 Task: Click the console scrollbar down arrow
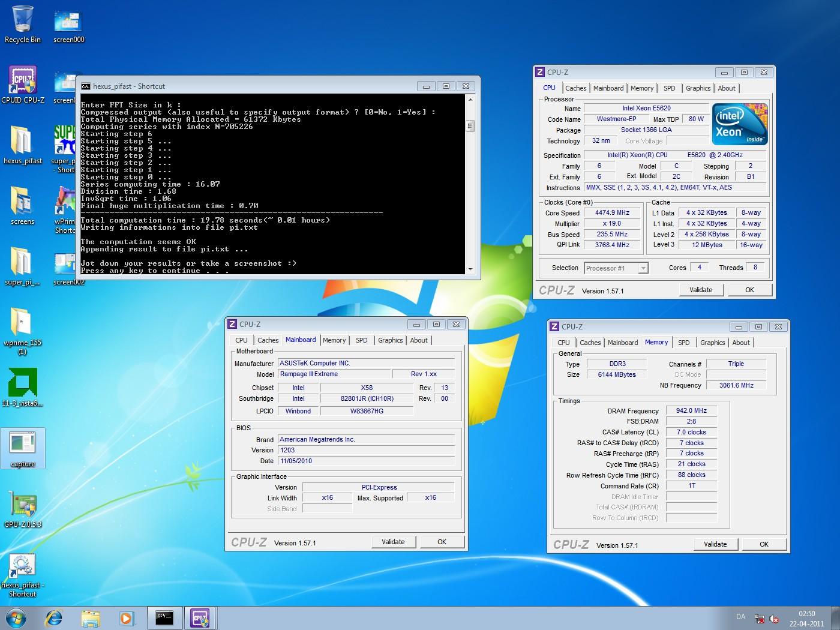click(x=470, y=269)
